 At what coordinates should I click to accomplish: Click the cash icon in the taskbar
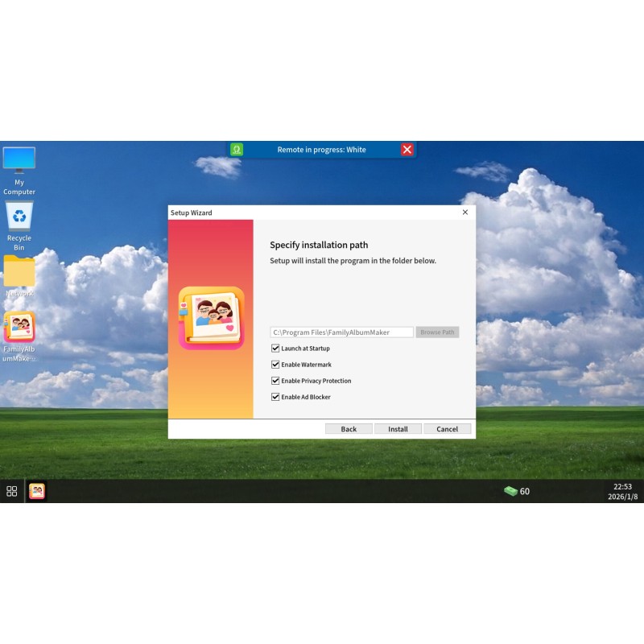tap(510, 491)
